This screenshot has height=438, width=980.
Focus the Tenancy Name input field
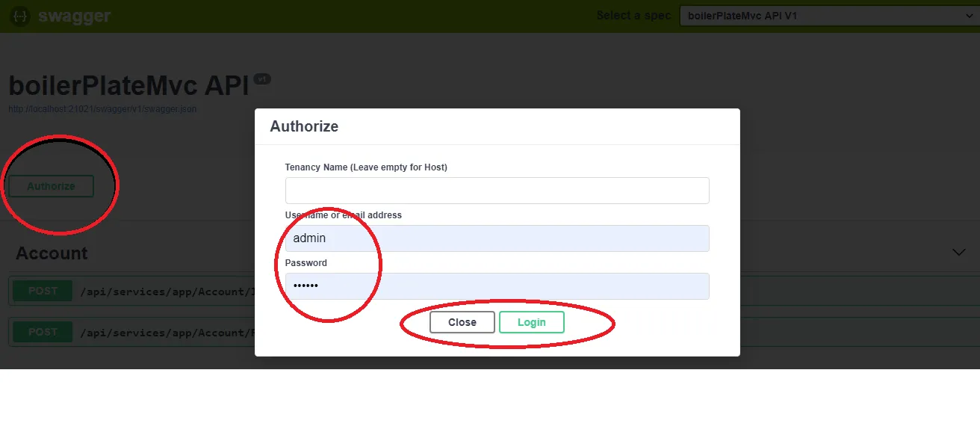[497, 191]
